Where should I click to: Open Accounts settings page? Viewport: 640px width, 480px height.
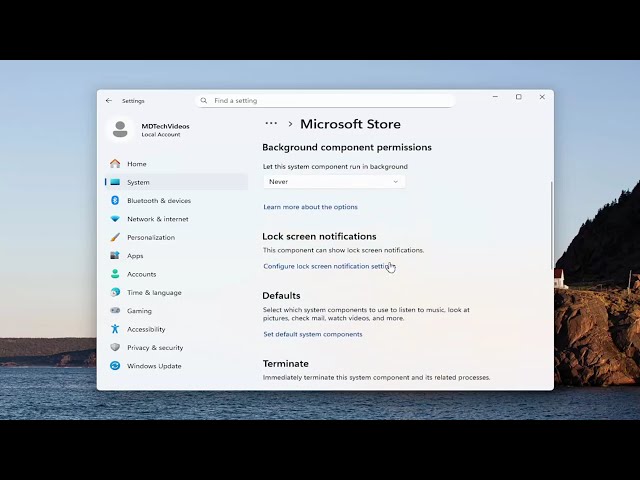click(176, 274)
